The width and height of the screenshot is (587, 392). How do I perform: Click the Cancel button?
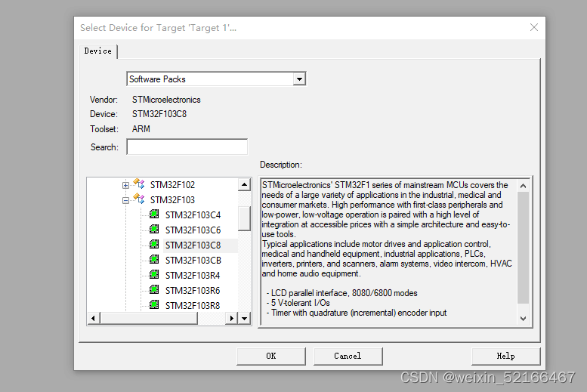tap(348, 356)
